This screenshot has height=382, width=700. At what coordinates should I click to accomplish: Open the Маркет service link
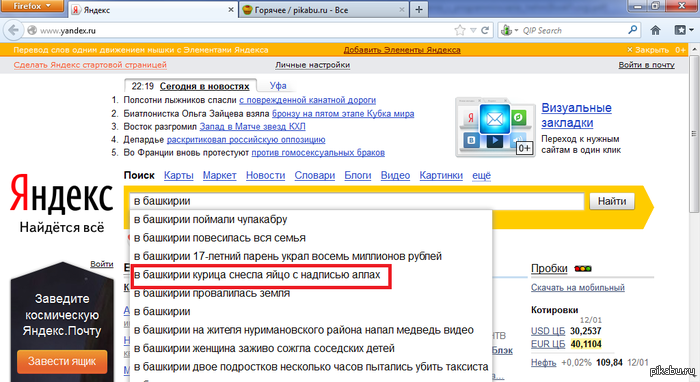pyautogui.click(x=219, y=175)
